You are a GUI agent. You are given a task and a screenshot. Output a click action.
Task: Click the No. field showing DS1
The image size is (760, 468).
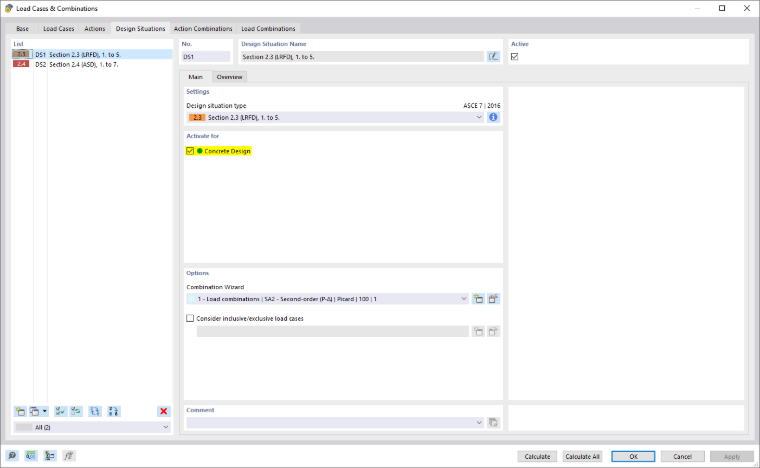click(x=206, y=57)
